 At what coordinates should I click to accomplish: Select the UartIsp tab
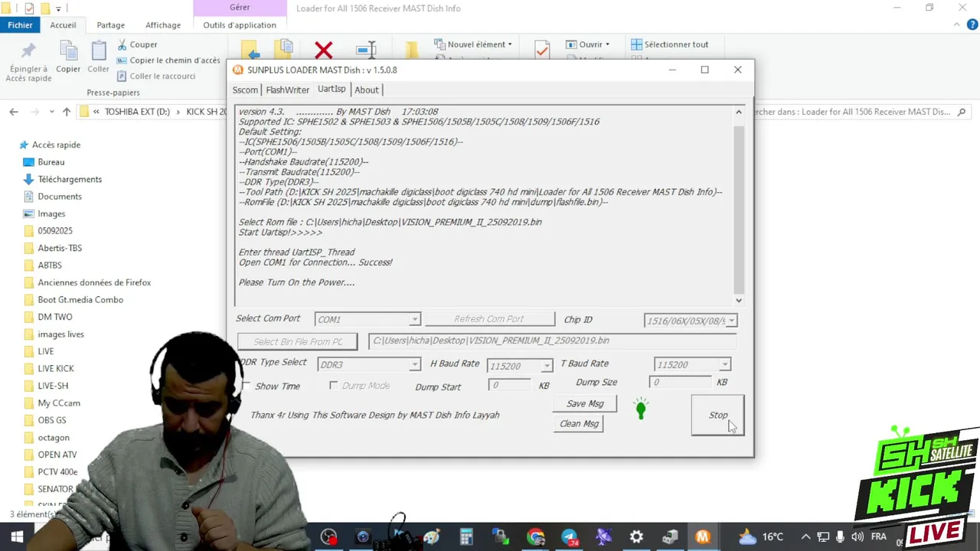click(332, 89)
